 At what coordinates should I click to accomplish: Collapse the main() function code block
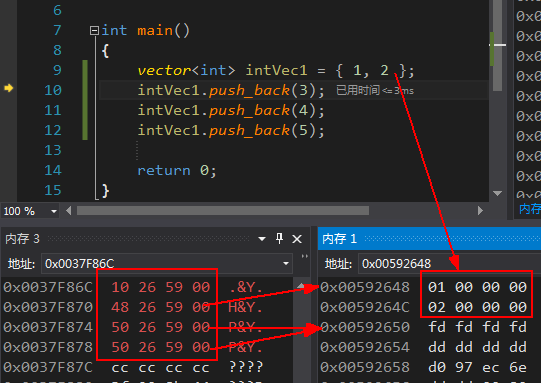tap(94, 31)
